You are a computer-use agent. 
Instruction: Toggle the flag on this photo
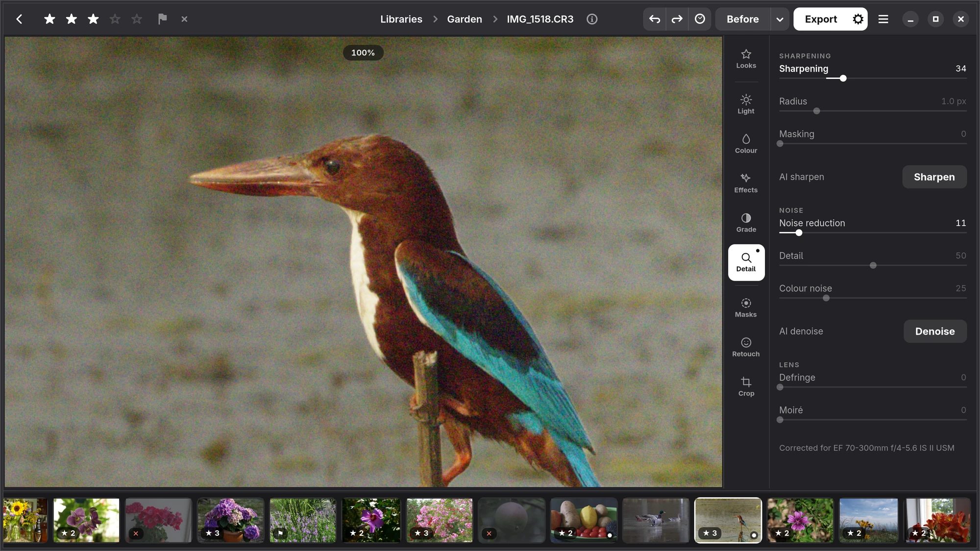tap(162, 19)
